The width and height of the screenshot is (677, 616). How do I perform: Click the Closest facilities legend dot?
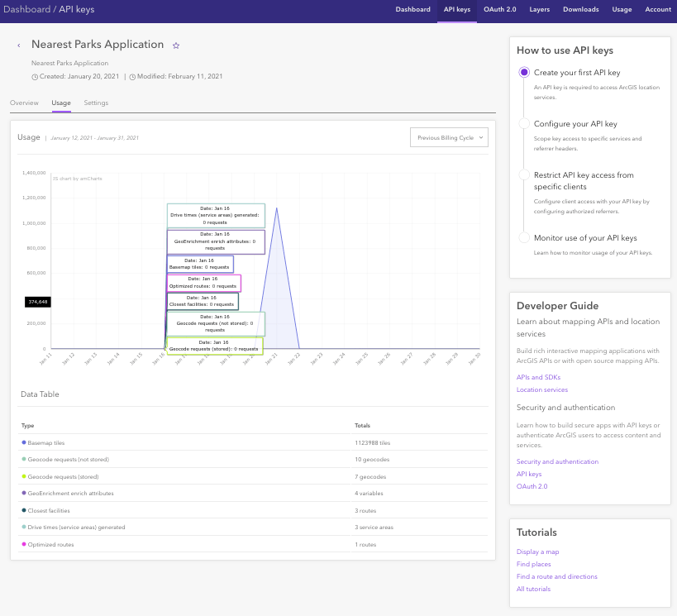pyautogui.click(x=24, y=511)
